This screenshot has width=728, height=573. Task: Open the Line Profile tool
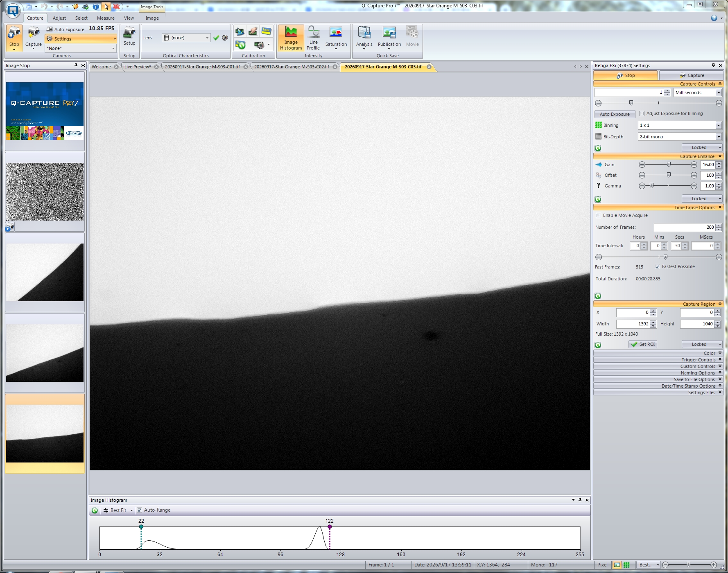coord(313,38)
